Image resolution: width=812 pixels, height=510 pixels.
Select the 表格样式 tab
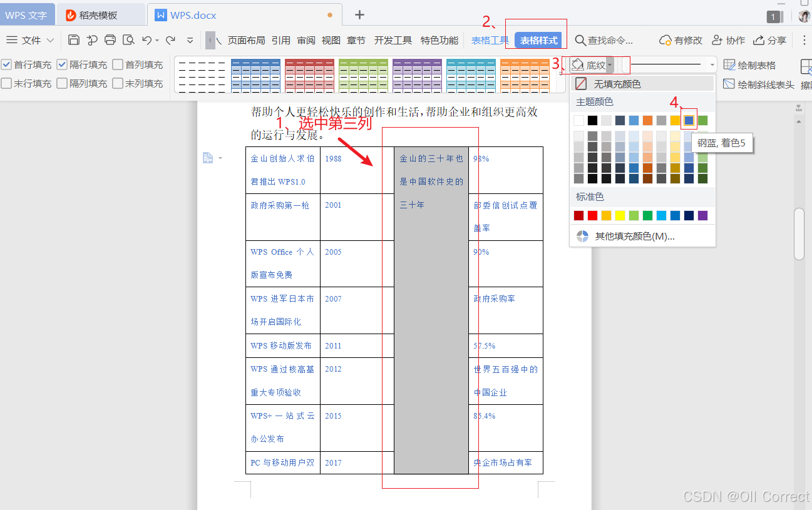(x=538, y=40)
